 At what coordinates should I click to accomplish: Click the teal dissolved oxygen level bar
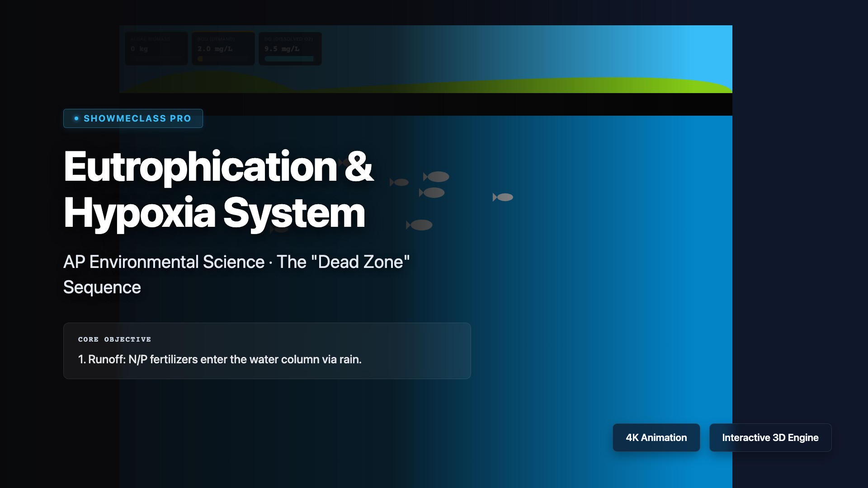[x=289, y=59]
